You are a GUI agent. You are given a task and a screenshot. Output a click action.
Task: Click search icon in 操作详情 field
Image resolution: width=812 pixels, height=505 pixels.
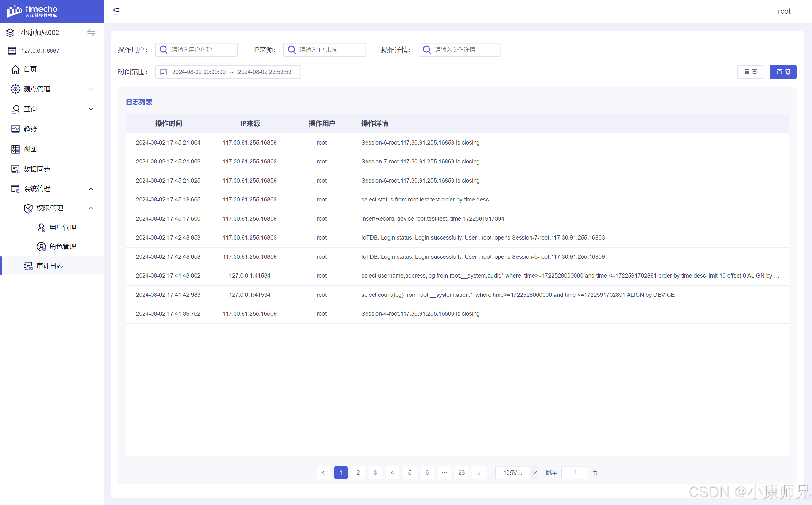427,50
